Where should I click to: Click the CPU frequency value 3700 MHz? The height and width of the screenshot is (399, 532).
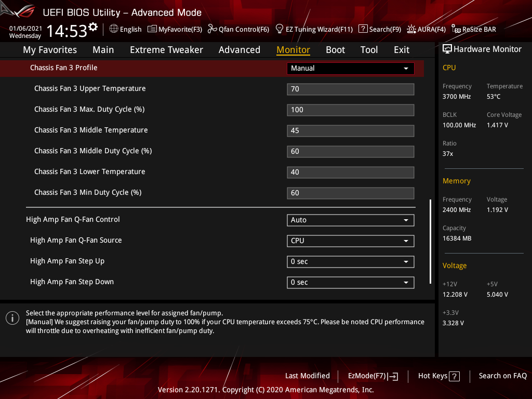(456, 96)
